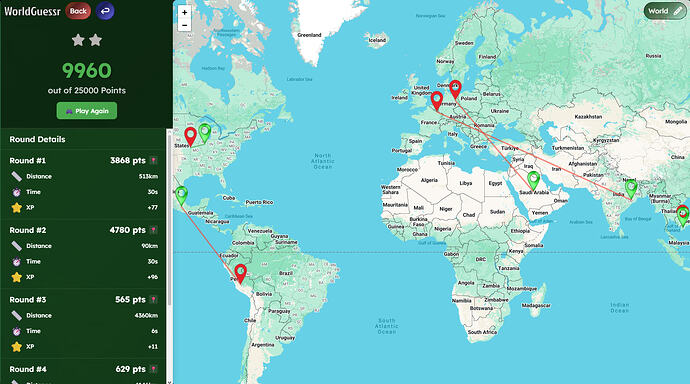Click the 629 pts score in Round #4
The height and width of the screenshot is (384, 690).
[x=130, y=369]
